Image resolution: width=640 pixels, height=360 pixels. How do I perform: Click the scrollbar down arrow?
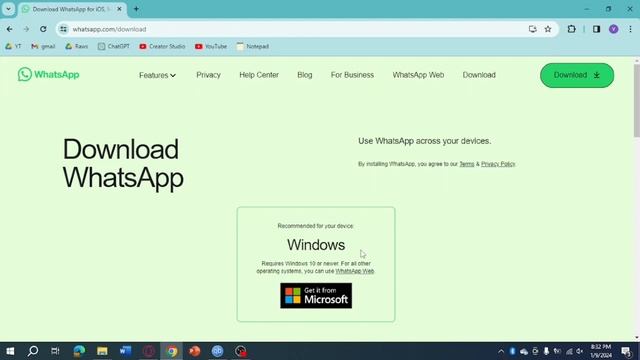point(637,338)
